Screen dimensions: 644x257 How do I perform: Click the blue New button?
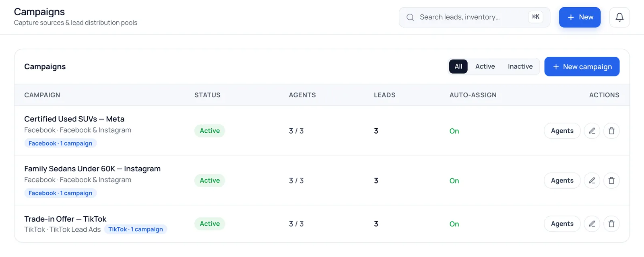click(580, 17)
